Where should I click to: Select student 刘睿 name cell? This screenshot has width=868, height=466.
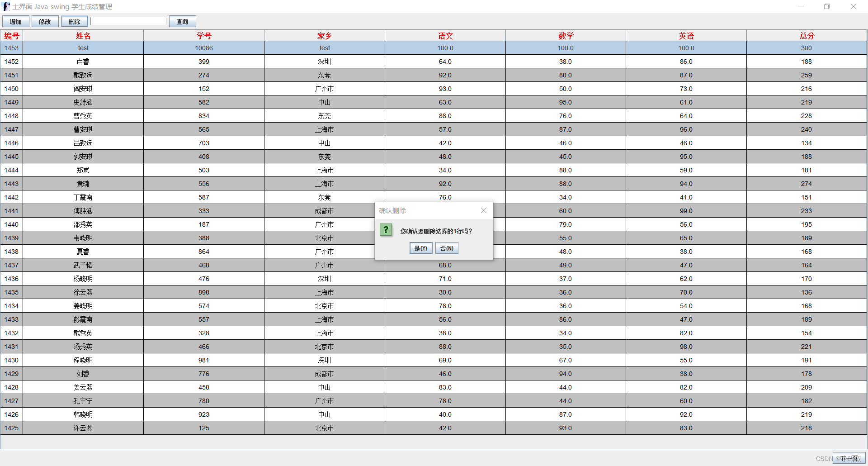tap(83, 374)
